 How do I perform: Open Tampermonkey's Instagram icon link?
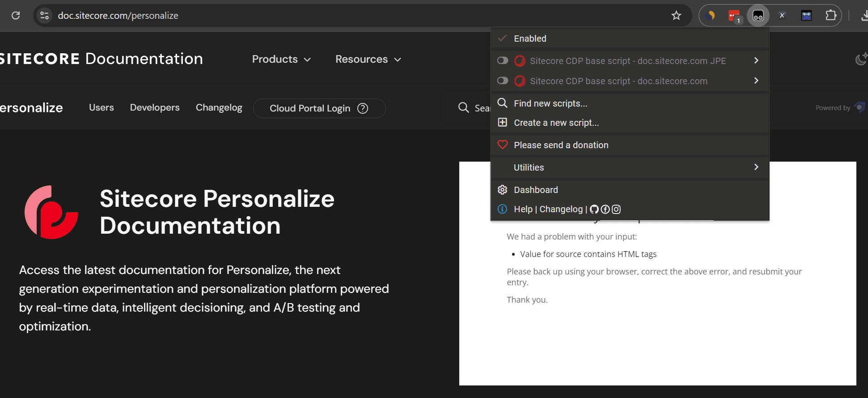(x=616, y=209)
